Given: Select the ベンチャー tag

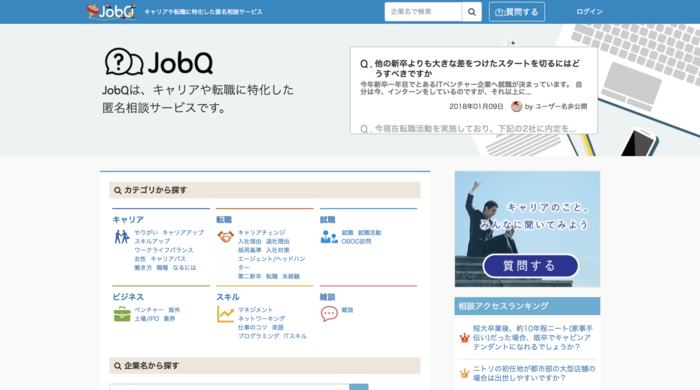Looking at the screenshot, I should 149,310.
